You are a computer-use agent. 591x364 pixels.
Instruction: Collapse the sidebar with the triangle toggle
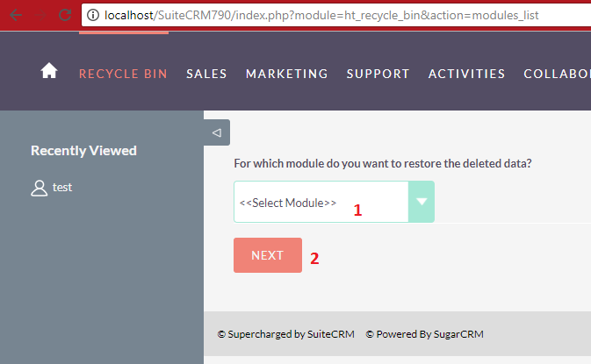pos(217,132)
